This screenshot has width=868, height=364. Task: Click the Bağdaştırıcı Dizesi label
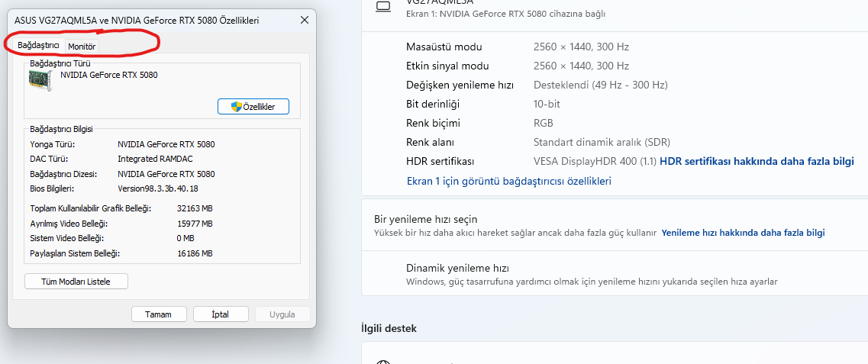click(x=63, y=174)
